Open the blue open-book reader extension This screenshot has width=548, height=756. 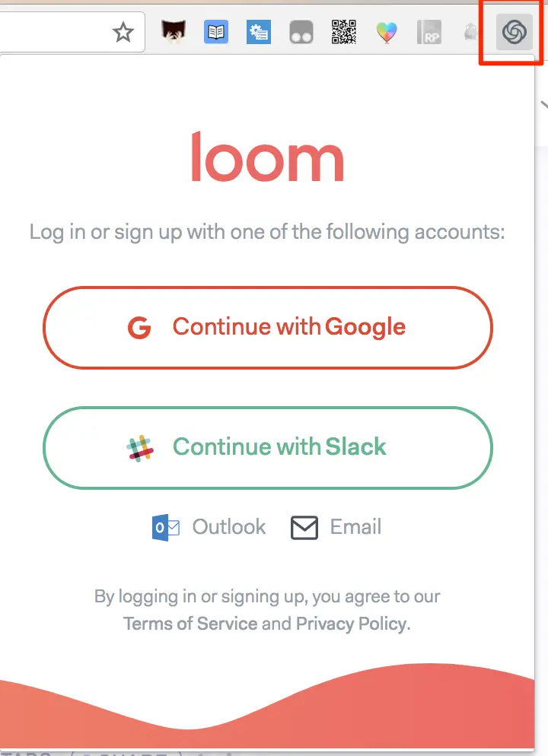[216, 32]
